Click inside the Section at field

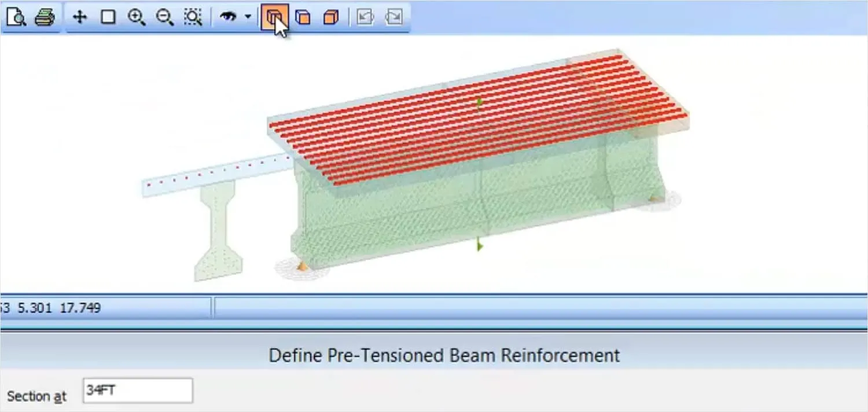coord(137,391)
